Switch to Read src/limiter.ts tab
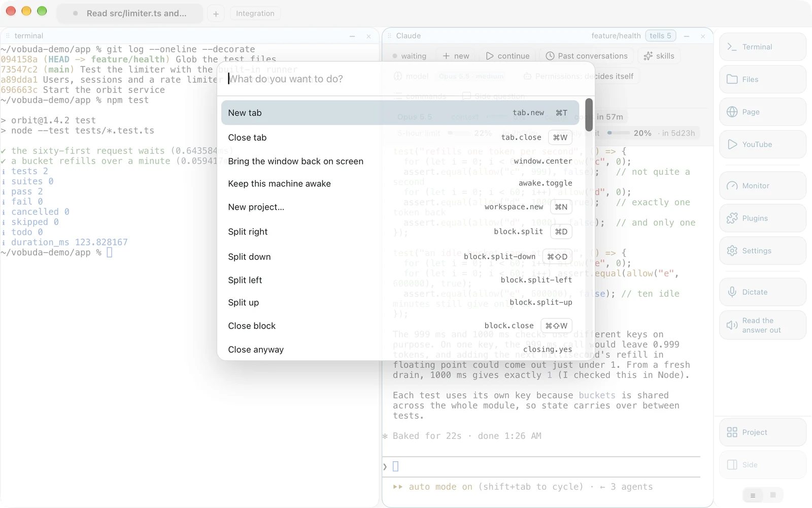This screenshot has width=812, height=508. 130,13
